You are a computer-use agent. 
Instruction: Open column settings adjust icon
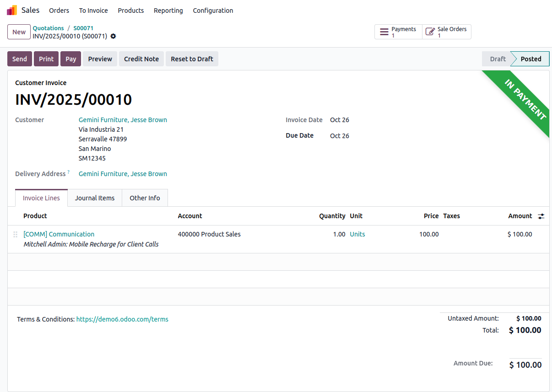541,216
